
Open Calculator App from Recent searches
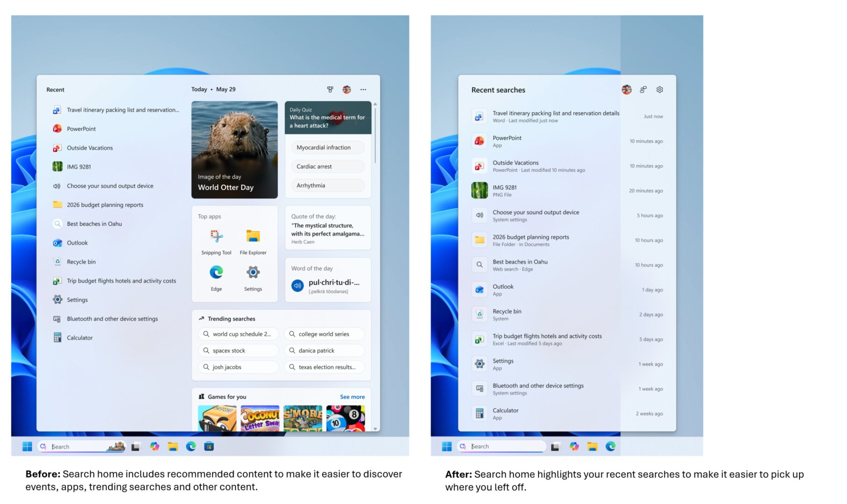(x=567, y=414)
